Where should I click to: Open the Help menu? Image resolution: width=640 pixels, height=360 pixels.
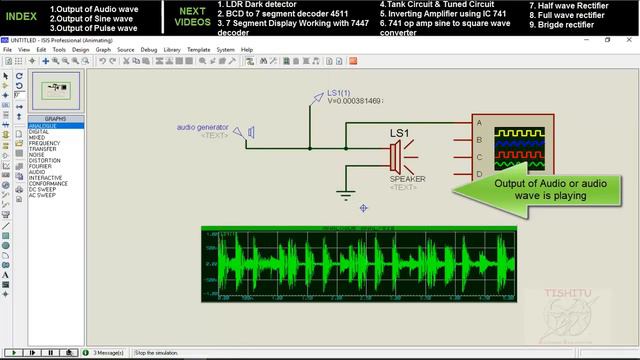coord(247,50)
